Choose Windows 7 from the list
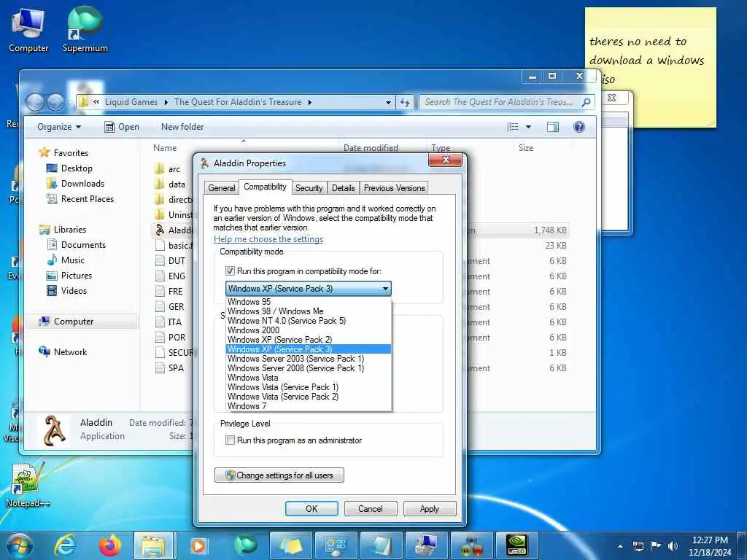 (x=309, y=405)
